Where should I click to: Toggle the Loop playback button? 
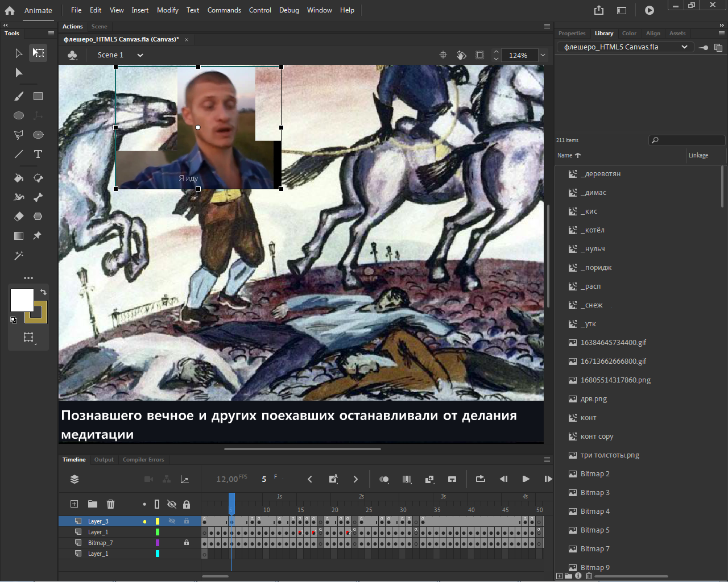click(x=481, y=479)
